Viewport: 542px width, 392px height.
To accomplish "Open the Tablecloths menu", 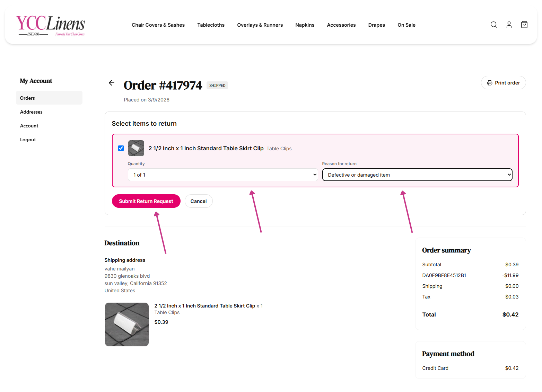I will (211, 25).
